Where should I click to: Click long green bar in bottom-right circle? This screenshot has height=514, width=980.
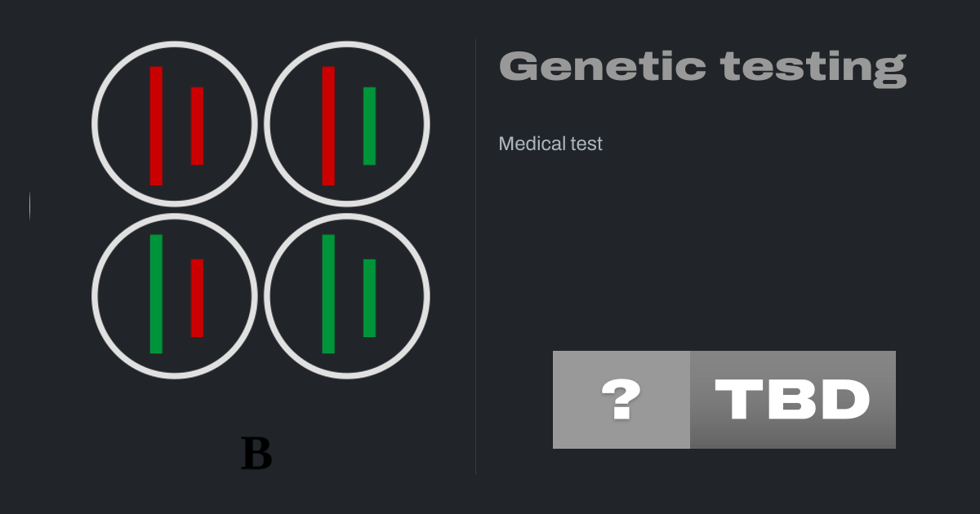328,294
